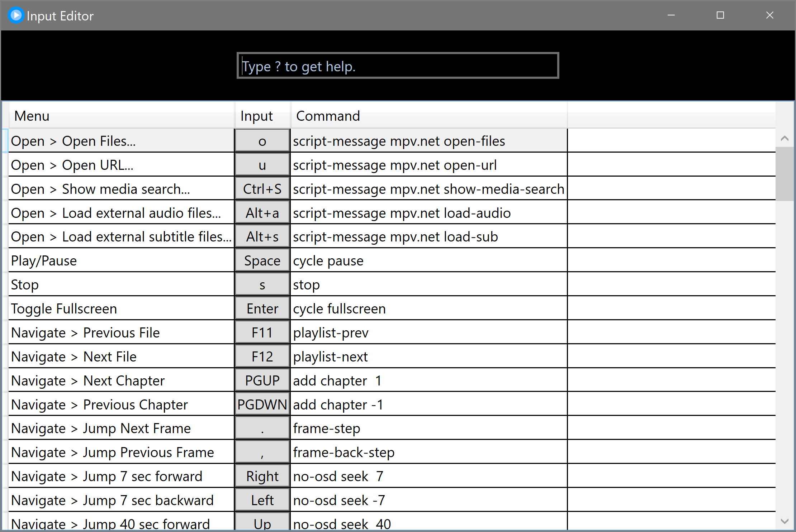
Task: Select the 'Open > Open URL...' menu cell
Action: (121, 165)
